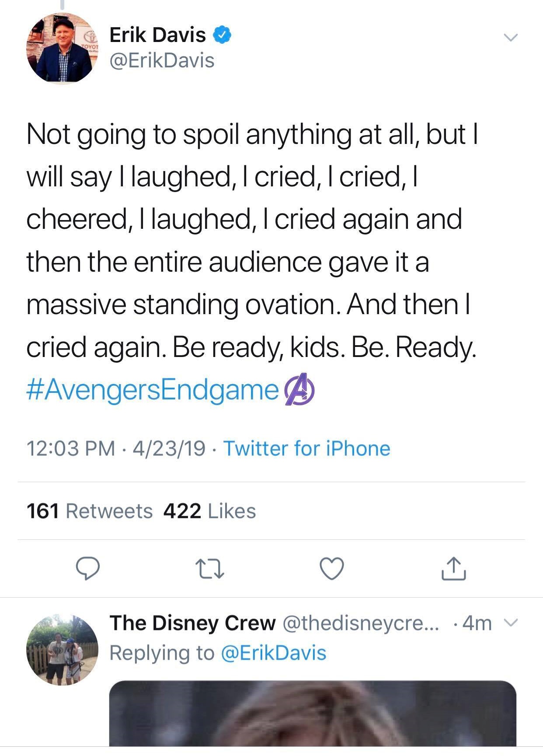Screen dimensions: 543x756
Task: Retweet Erik Davis's tweet
Action: coord(210,568)
